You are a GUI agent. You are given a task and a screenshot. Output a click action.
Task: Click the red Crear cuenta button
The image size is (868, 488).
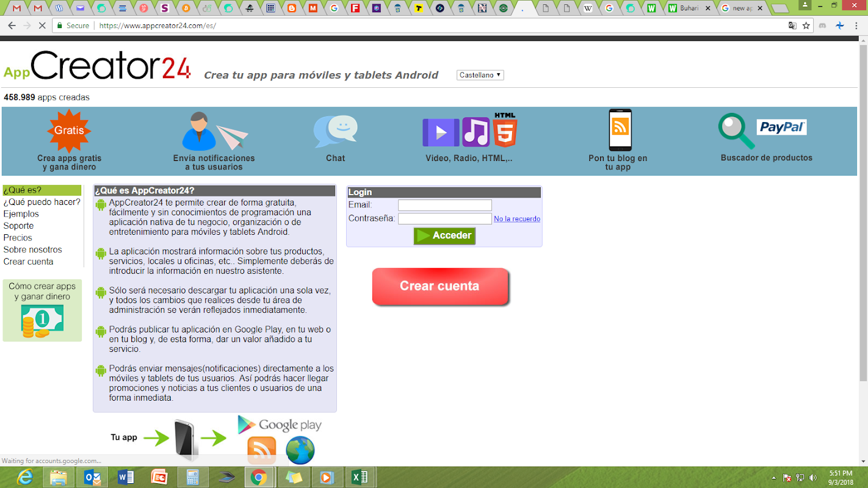[x=440, y=286]
